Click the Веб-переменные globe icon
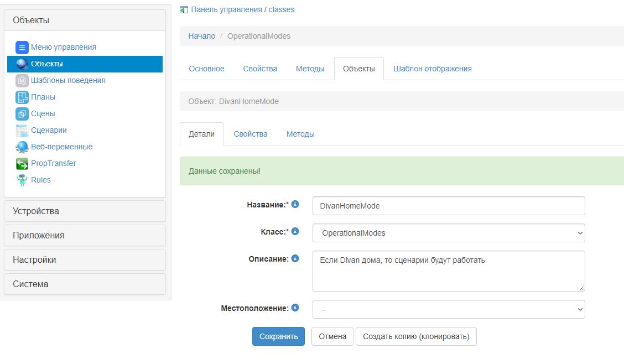The height and width of the screenshot is (364, 624). point(22,147)
